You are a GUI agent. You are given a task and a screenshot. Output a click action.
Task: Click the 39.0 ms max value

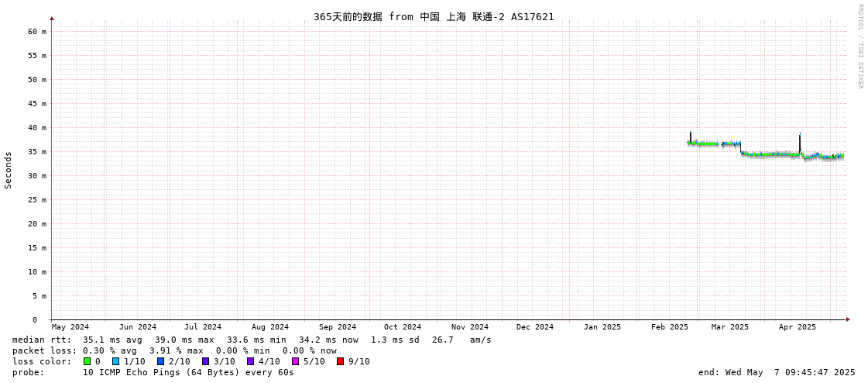click(184, 340)
